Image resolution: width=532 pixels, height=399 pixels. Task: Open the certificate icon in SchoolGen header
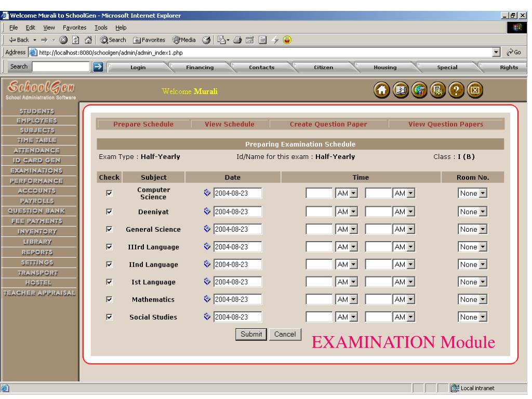point(437,90)
